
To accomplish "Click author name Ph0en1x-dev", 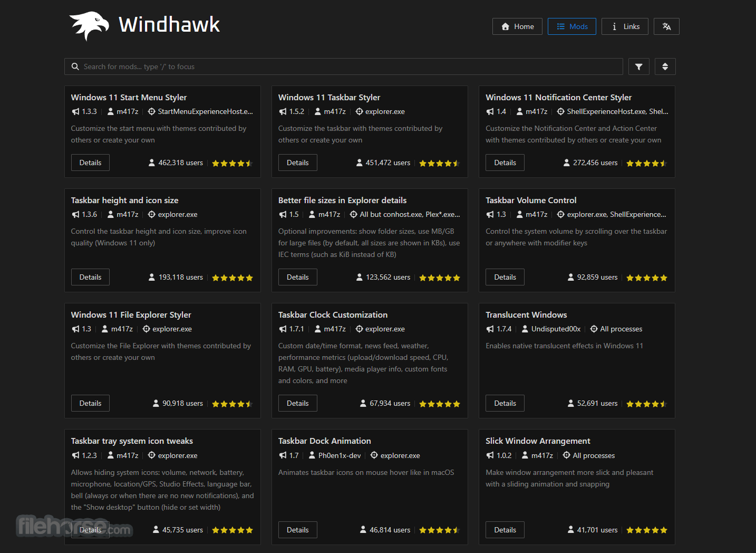I will [x=340, y=455].
